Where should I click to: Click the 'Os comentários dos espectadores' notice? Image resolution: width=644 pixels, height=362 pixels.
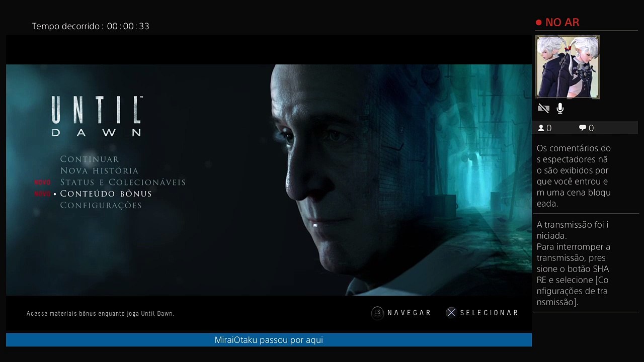[x=574, y=176]
